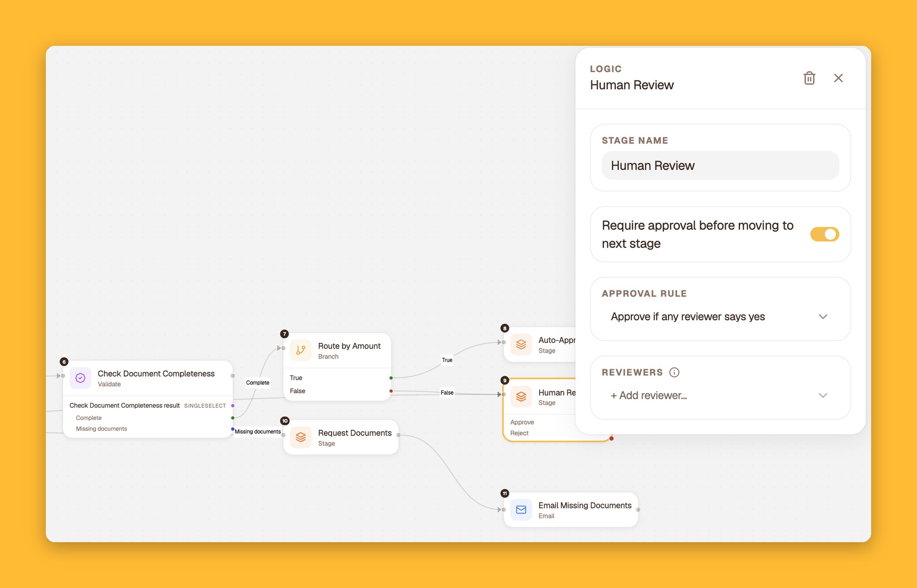This screenshot has width=917, height=588.
Task: Click the True output row of branch
Action: (x=337, y=378)
